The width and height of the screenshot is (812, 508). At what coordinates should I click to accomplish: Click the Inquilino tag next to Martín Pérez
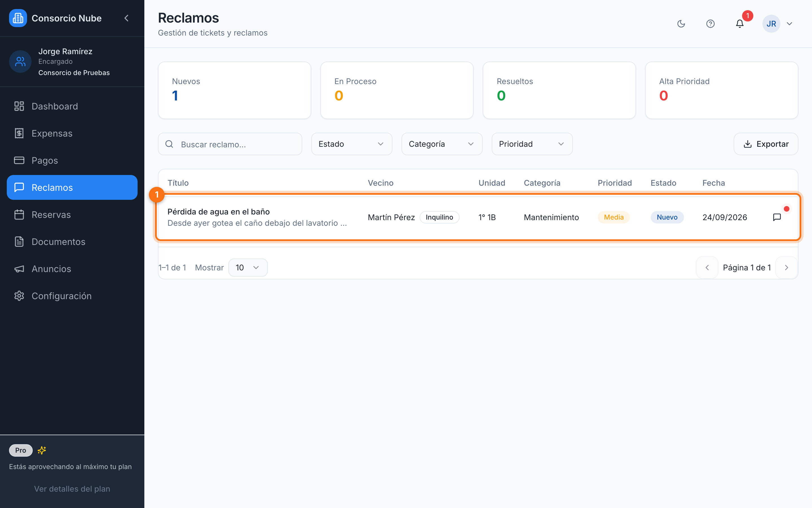[x=439, y=217]
